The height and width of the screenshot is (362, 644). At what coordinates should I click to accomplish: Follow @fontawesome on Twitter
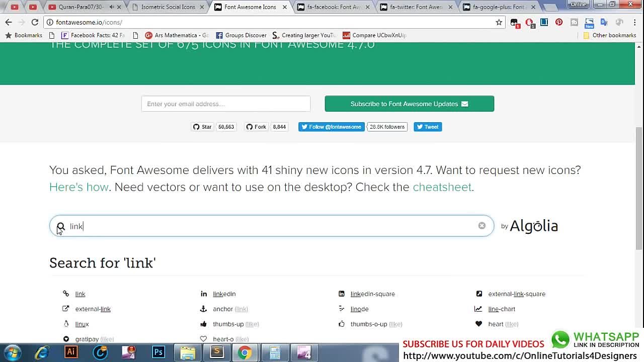coord(332,127)
